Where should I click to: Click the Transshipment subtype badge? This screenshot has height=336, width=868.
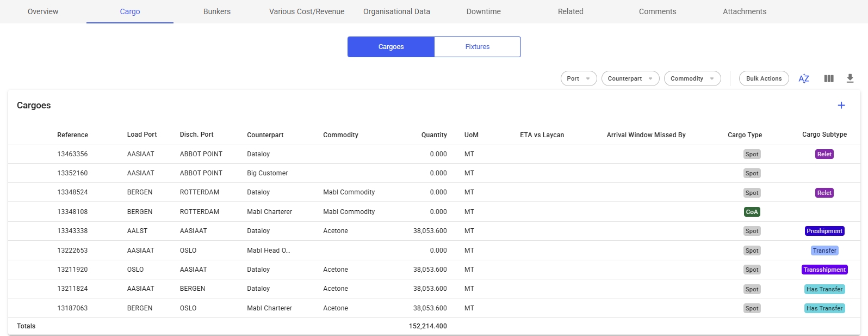coord(824,270)
